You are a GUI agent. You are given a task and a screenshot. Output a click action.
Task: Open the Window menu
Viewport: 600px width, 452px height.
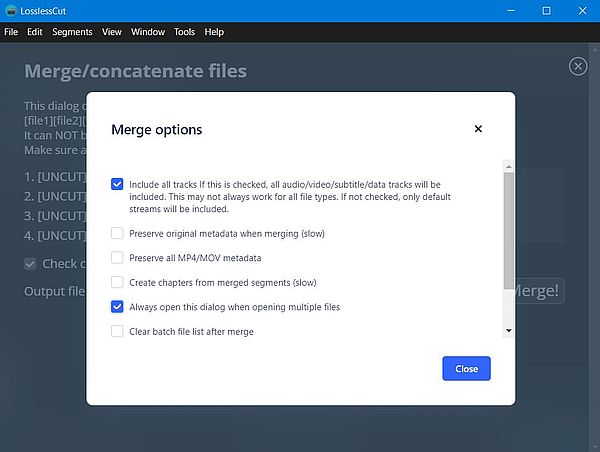coord(148,32)
